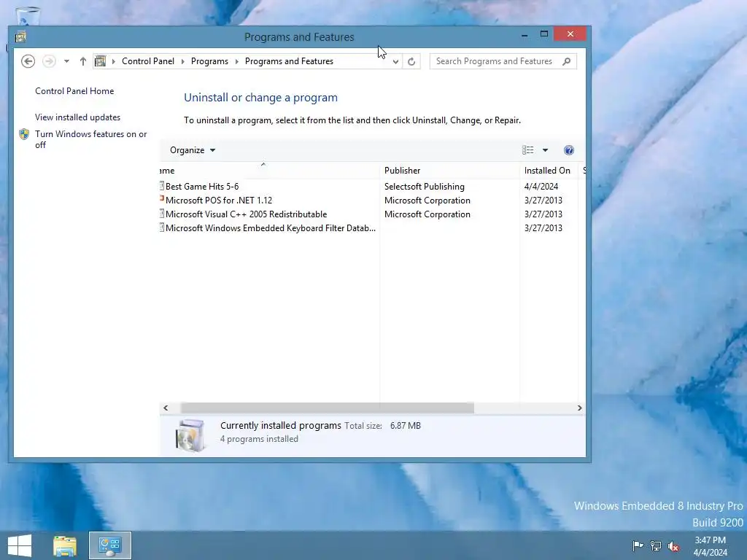Viewport: 747px width, 560px height.
Task: Open Control Panel Home link
Action: click(x=74, y=91)
